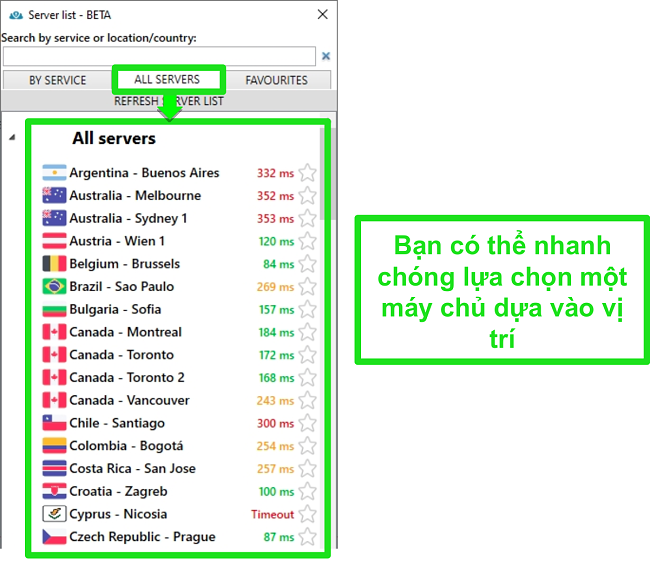650x568 pixels.
Task: Switch to the BY SERVICE tab
Action: click(58, 80)
